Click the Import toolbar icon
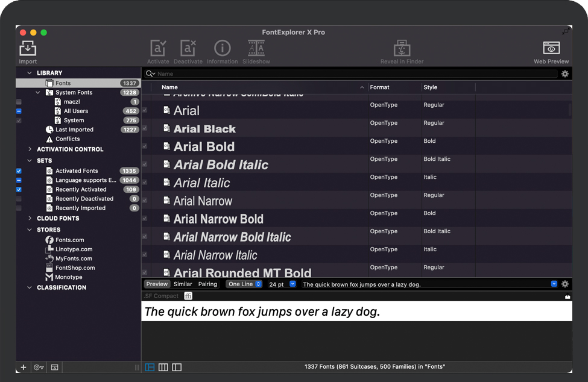The width and height of the screenshot is (588, 382). 28,49
